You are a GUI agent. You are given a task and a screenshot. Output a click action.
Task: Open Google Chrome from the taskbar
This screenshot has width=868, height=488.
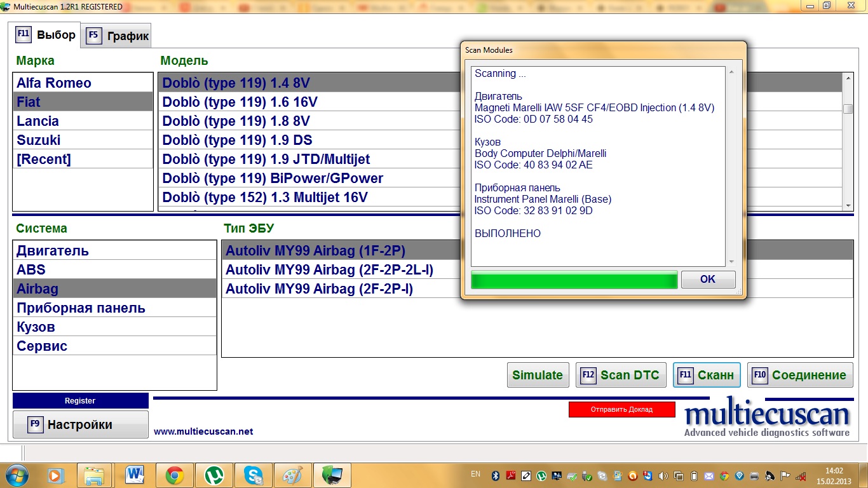(x=174, y=475)
